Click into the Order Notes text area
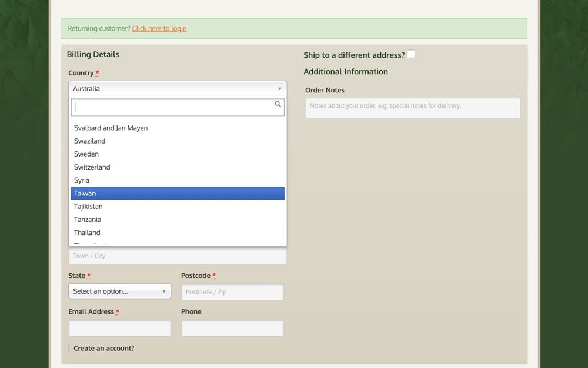Screen dimensions: 588x368 [x=412, y=108]
